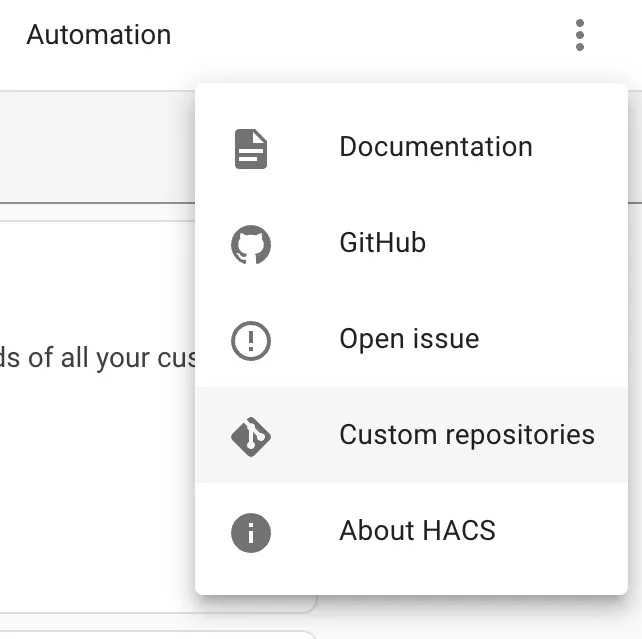This screenshot has width=642, height=639.
Task: Click the GitHub octocat icon
Action: coord(251,244)
